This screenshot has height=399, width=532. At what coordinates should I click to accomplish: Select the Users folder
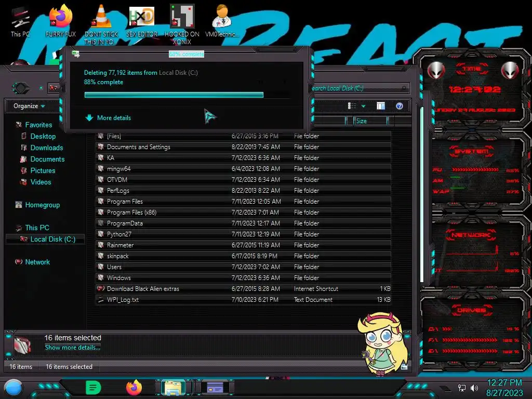click(x=243, y=267)
